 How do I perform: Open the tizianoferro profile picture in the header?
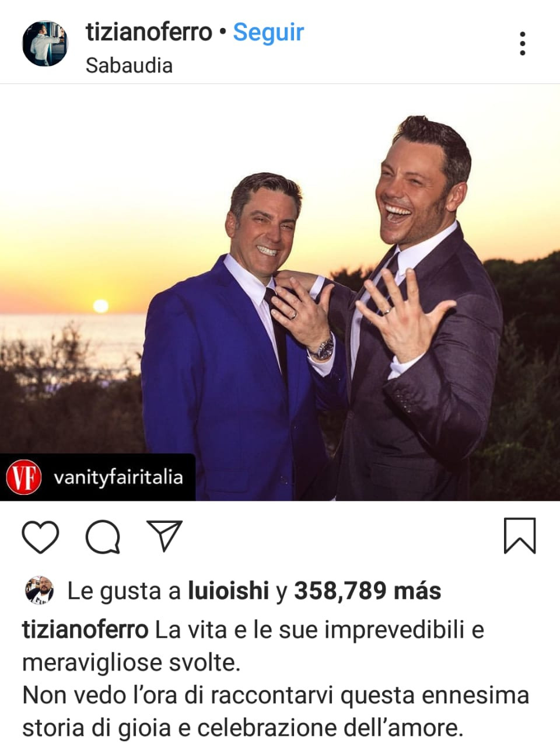coord(45,44)
